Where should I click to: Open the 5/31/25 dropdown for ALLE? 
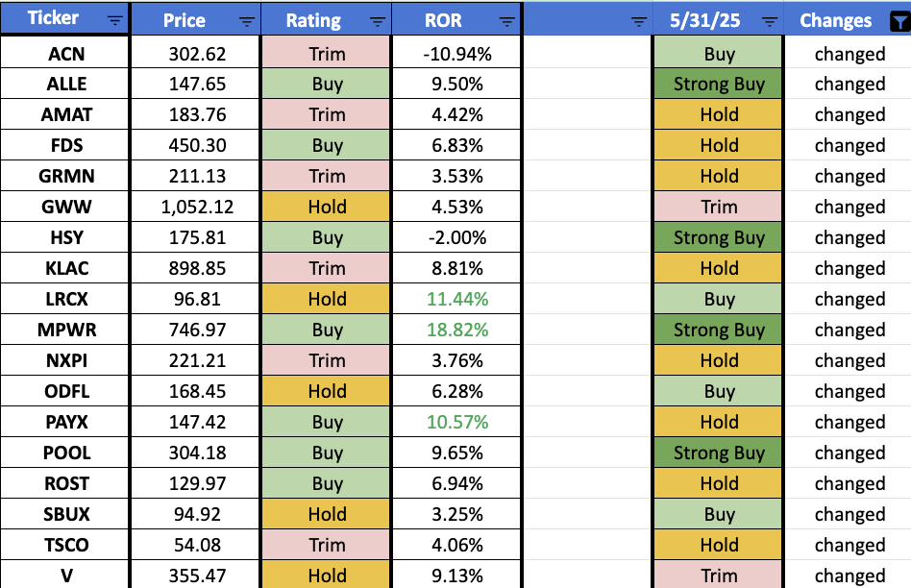[718, 84]
